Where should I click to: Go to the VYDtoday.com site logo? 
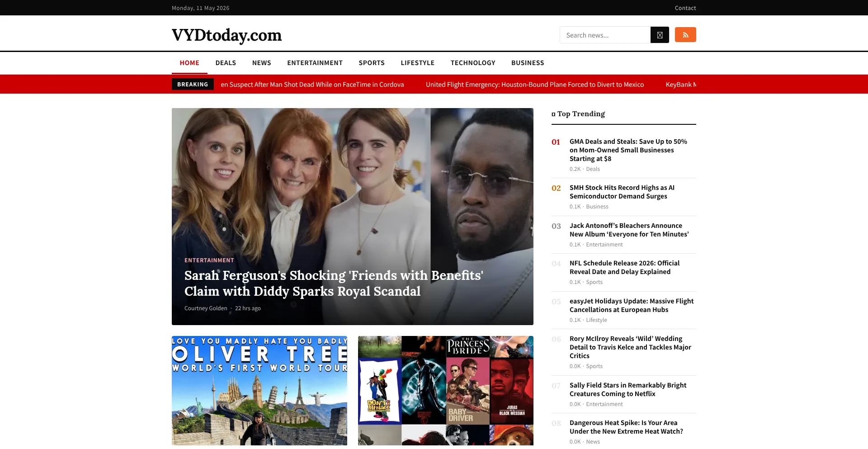pos(226,35)
